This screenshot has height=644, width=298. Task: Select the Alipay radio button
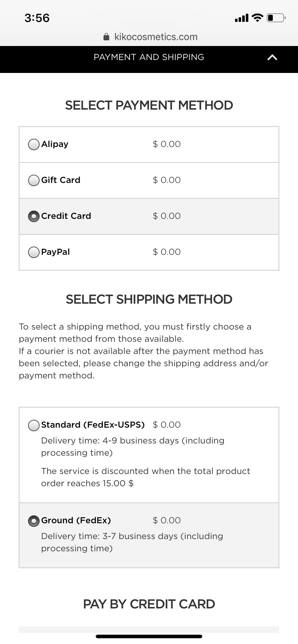(x=34, y=144)
